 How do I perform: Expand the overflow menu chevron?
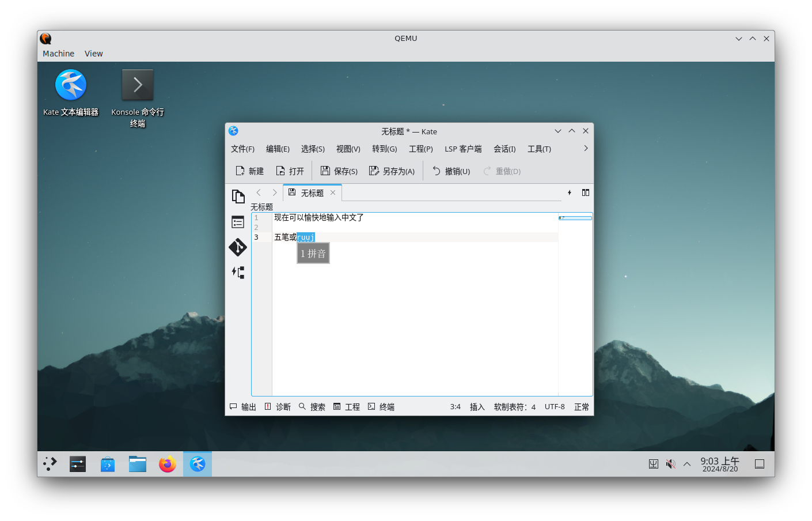click(x=585, y=148)
